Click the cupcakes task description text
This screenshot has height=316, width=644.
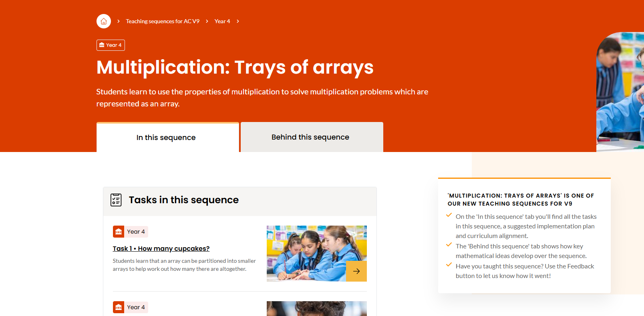(184, 265)
